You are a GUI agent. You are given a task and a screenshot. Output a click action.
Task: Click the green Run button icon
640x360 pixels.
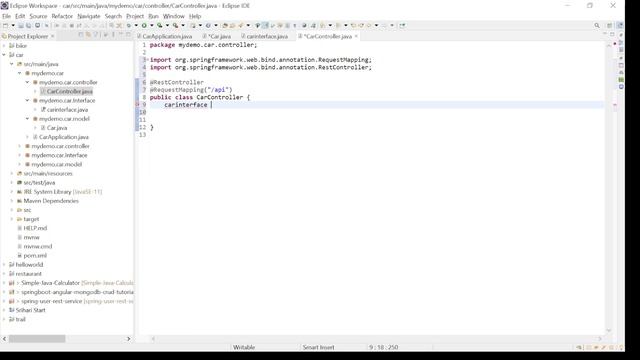(x=144, y=25)
